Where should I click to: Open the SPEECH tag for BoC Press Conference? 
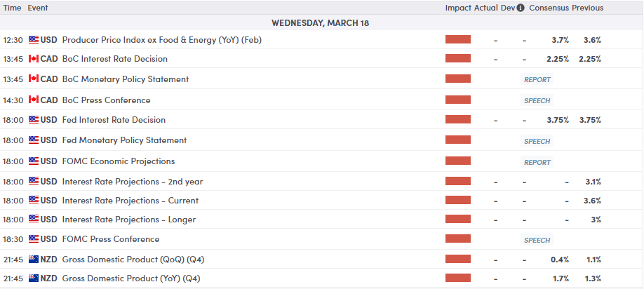(x=537, y=100)
